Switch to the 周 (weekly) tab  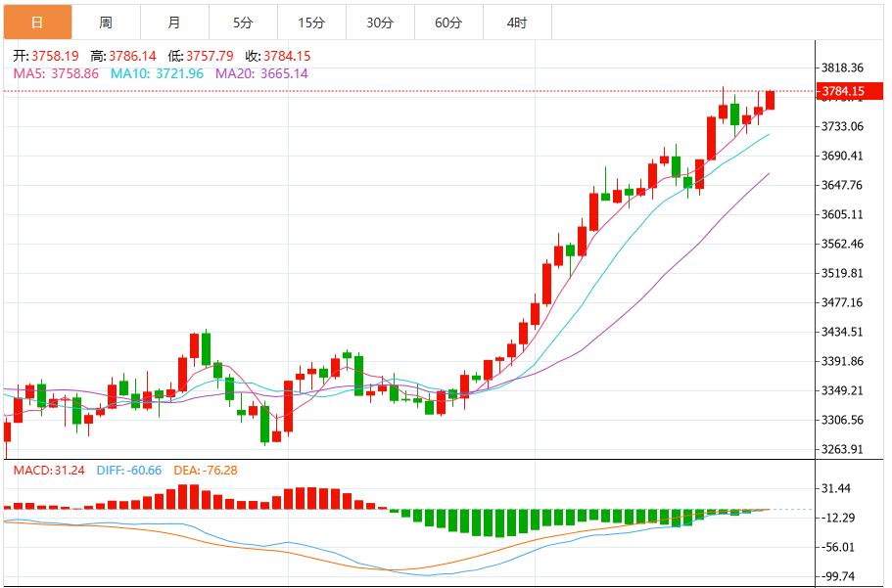[x=105, y=23]
